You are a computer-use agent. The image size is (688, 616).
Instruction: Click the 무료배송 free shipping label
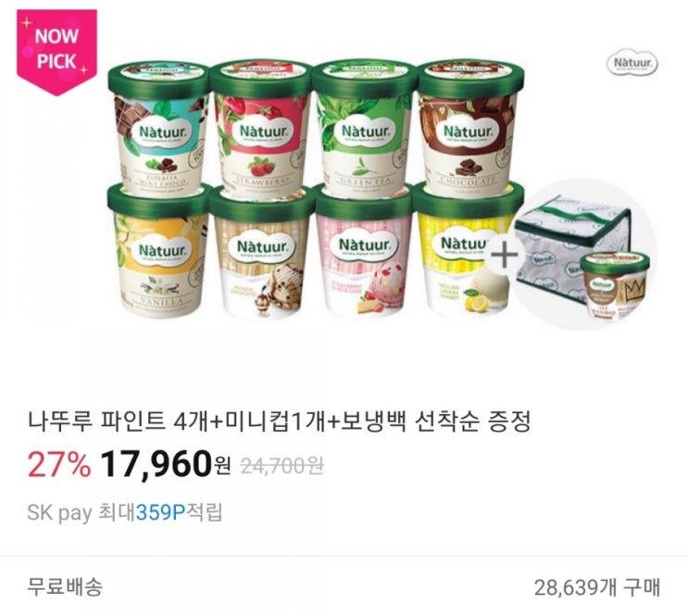point(65,586)
